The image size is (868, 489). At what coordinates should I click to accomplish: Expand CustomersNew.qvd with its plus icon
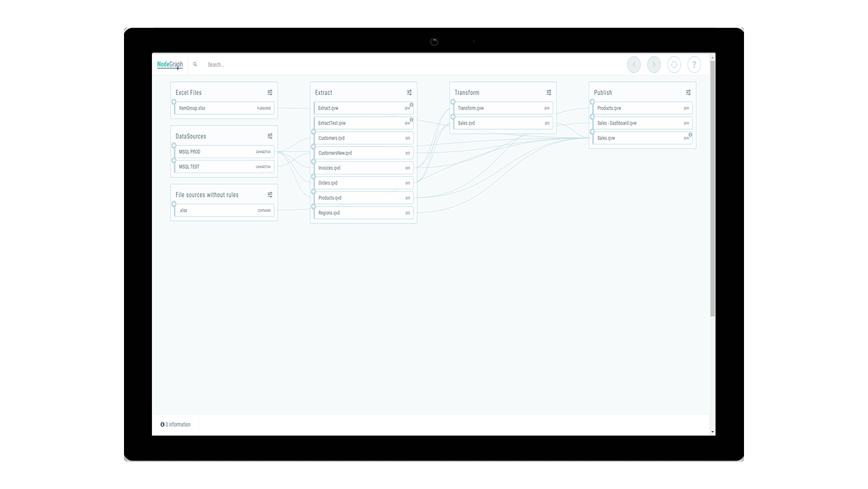(x=314, y=147)
